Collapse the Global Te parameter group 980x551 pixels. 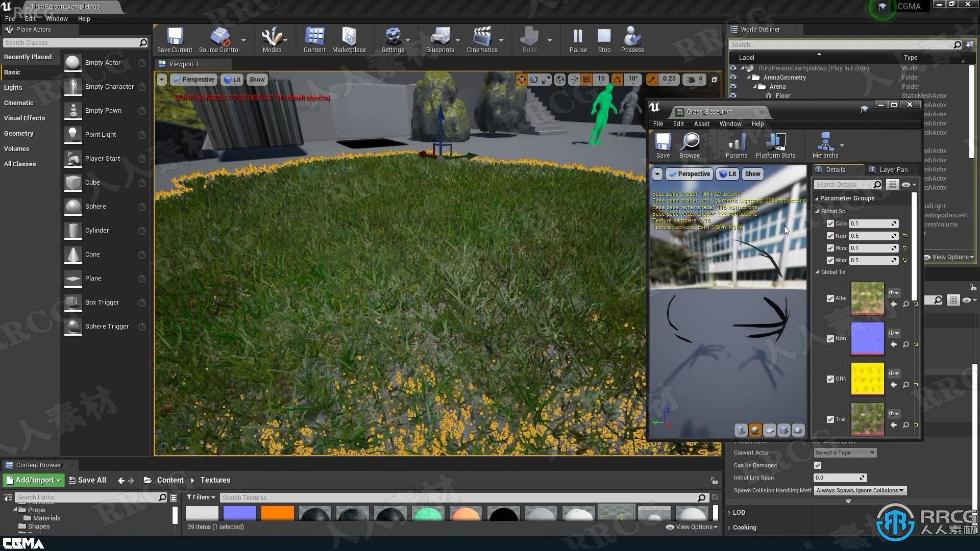click(817, 272)
